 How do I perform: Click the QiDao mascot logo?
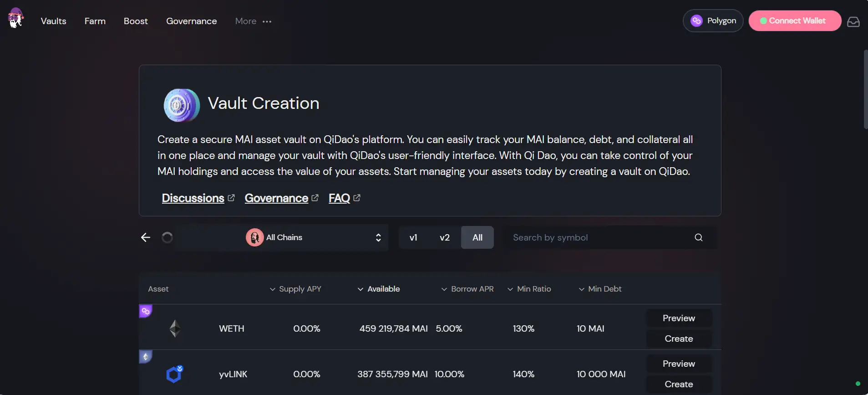(16, 19)
